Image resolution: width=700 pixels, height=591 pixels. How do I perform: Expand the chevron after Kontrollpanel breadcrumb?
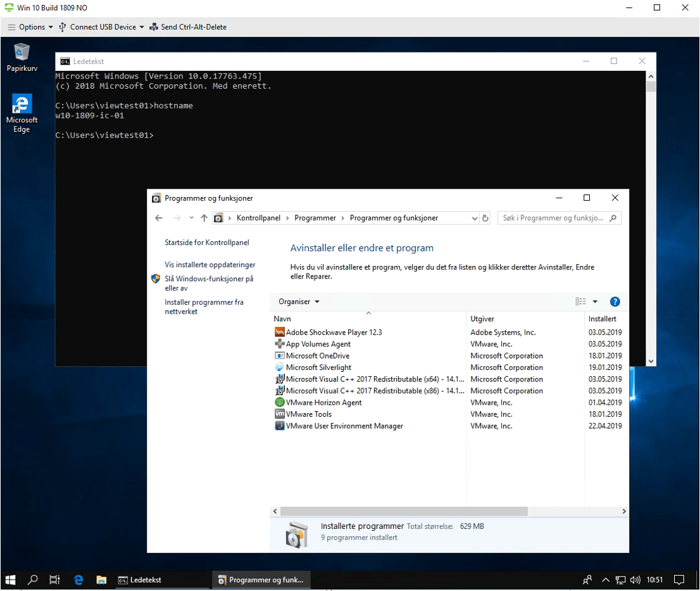pos(287,218)
